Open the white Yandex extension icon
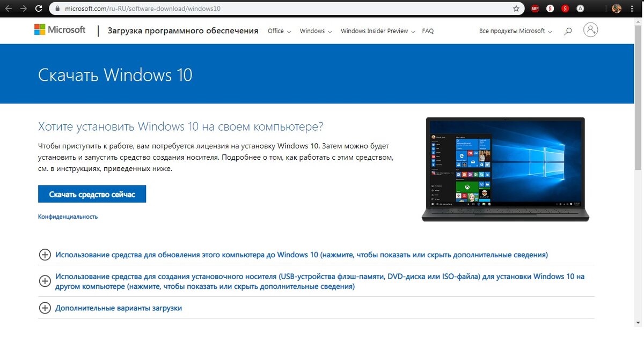The width and height of the screenshot is (644, 343). [550, 9]
